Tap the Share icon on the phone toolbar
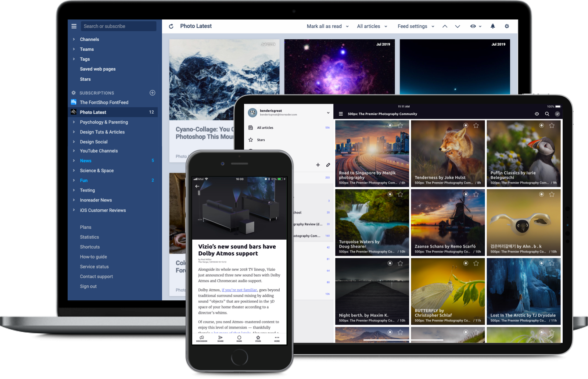 pos(220,338)
